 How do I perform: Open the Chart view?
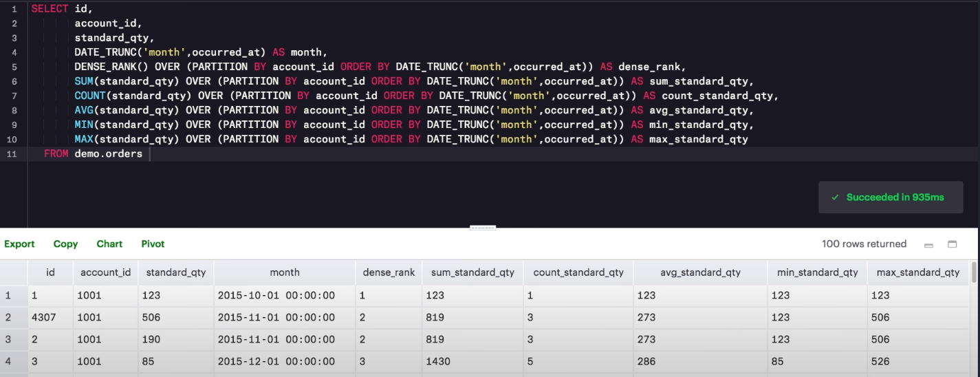(109, 244)
